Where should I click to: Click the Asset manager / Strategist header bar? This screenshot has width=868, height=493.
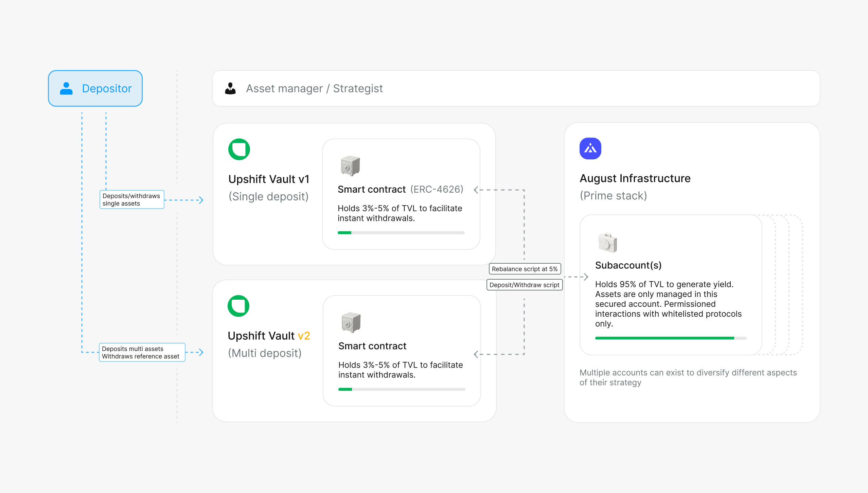(x=516, y=88)
